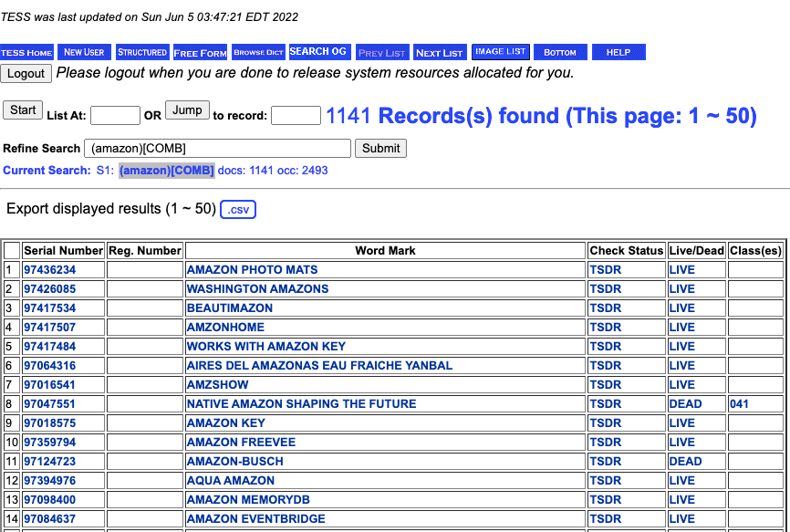
Task: Open the BEAUTIMAZON word mark
Action: click(229, 308)
